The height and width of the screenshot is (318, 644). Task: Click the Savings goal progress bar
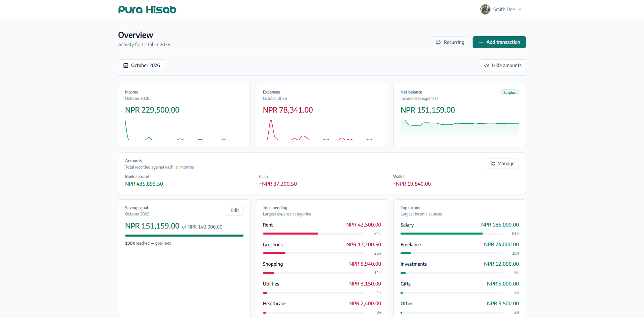click(184, 236)
